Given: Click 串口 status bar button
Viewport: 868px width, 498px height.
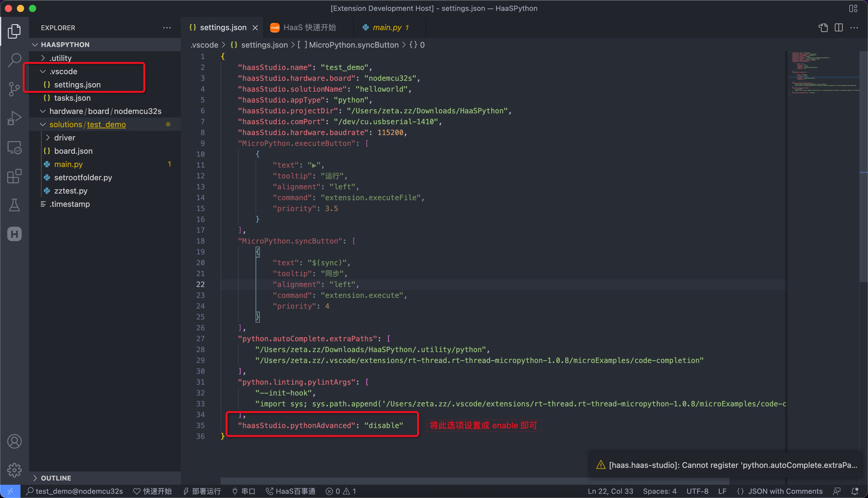Looking at the screenshot, I should (x=244, y=491).
